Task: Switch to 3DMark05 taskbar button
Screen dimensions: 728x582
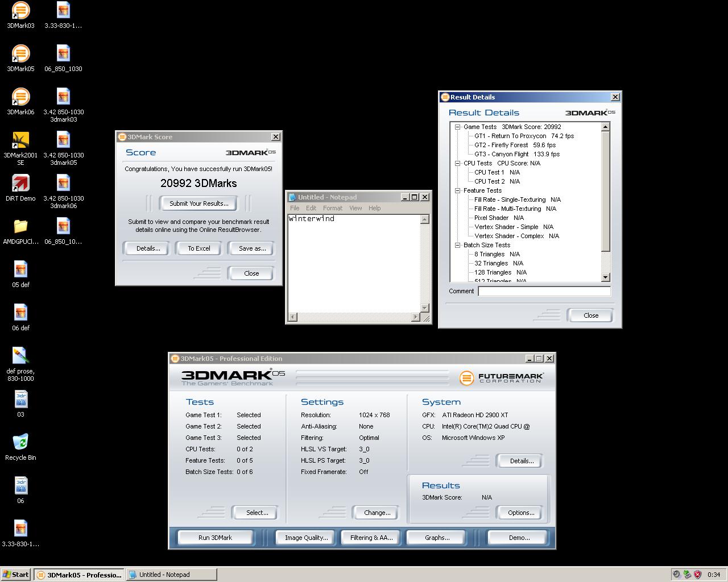Action: 78,575
